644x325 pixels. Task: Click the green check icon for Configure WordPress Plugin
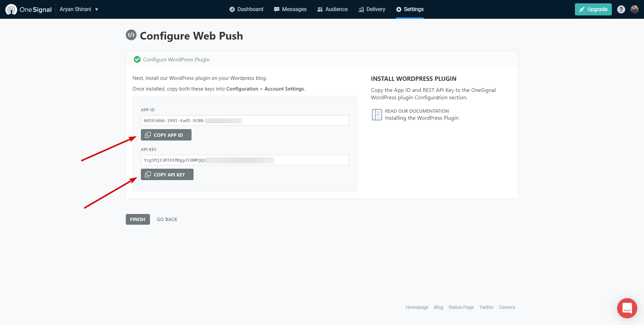pyautogui.click(x=137, y=59)
